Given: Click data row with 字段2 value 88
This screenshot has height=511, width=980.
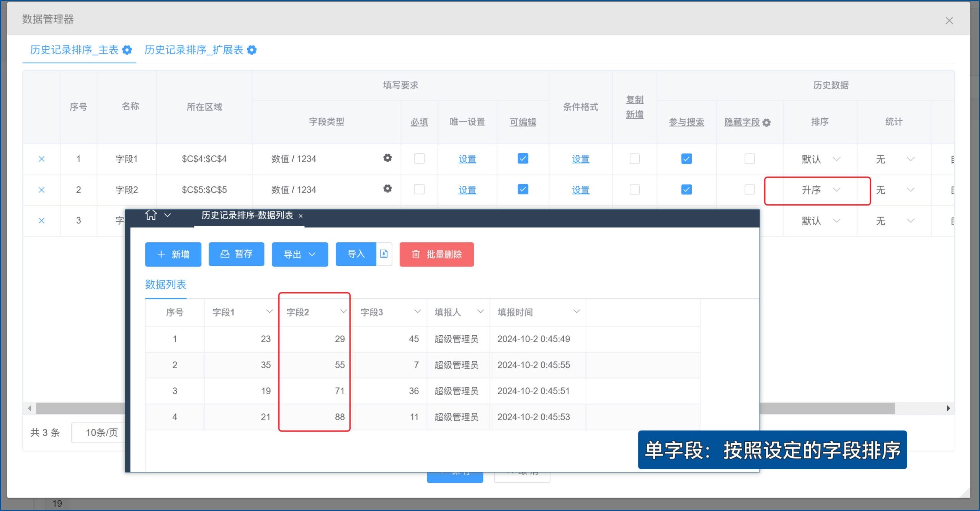Looking at the screenshot, I should coord(423,417).
